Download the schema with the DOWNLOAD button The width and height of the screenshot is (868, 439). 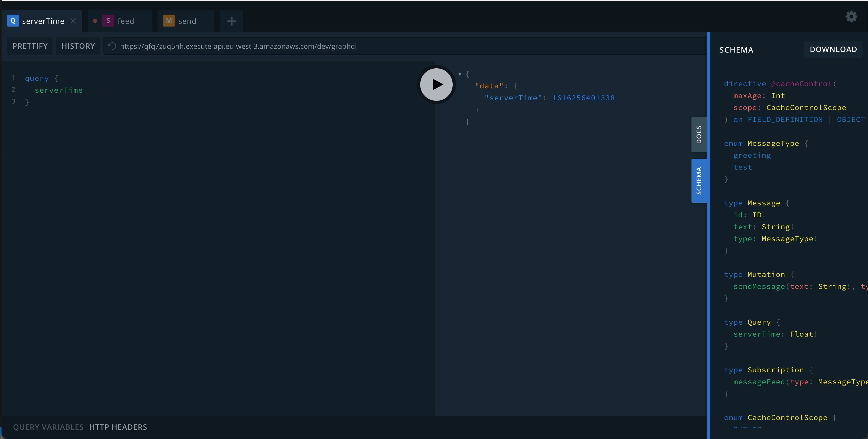pos(833,49)
